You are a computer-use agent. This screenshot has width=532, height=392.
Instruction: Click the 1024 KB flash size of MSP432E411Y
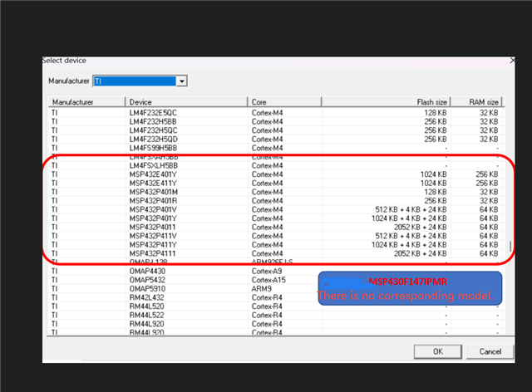(x=434, y=184)
